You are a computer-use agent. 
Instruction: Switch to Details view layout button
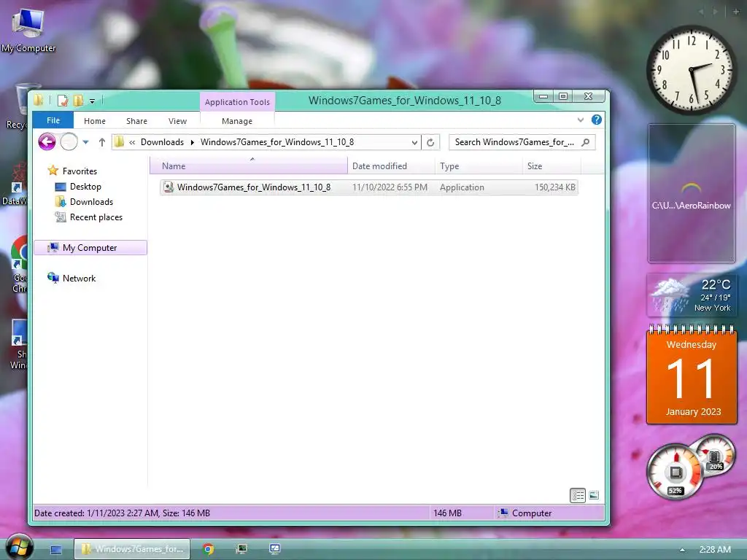pyautogui.click(x=578, y=495)
